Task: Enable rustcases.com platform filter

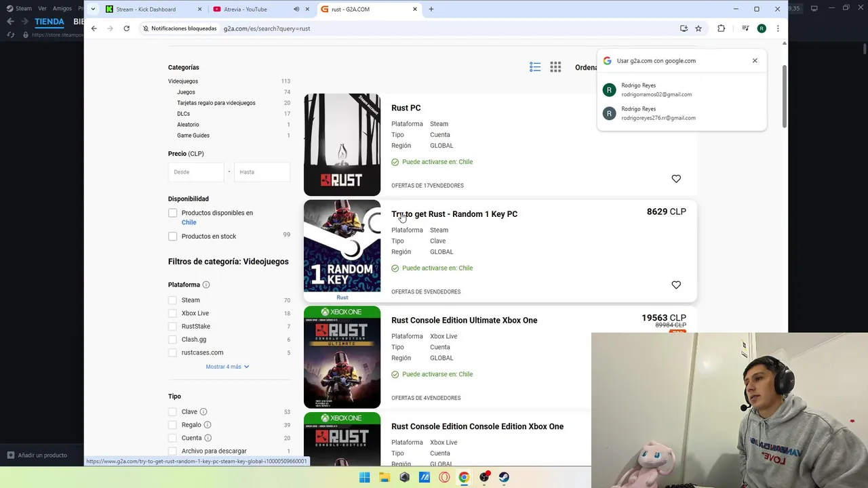Action: [x=172, y=352]
